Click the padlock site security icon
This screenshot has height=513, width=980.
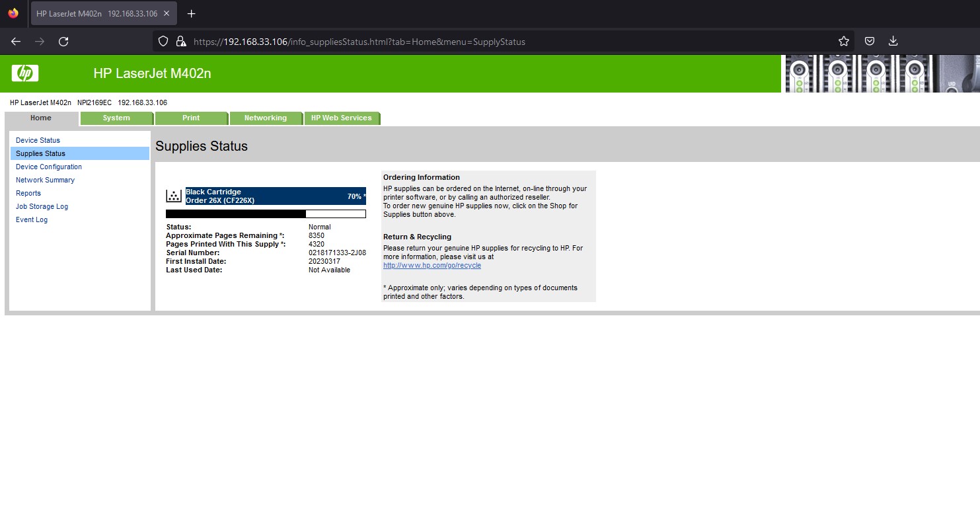pyautogui.click(x=181, y=42)
